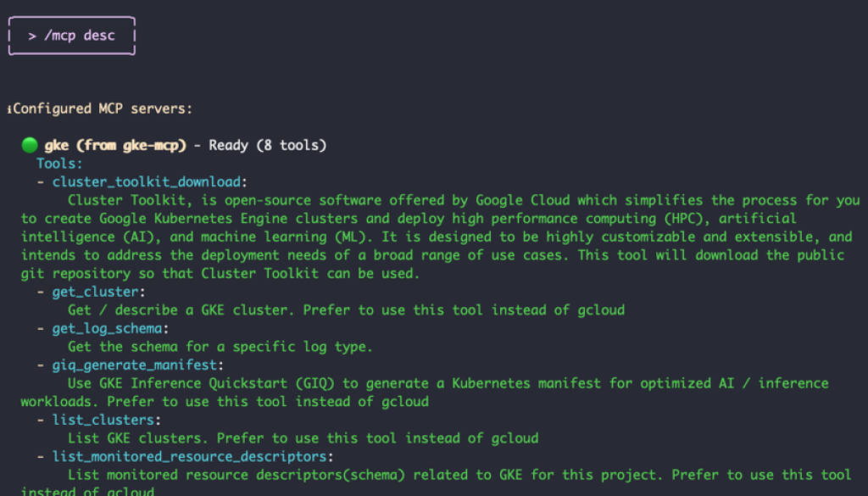
Task: Select the giq_generate_manifest tool name
Action: [x=137, y=365]
